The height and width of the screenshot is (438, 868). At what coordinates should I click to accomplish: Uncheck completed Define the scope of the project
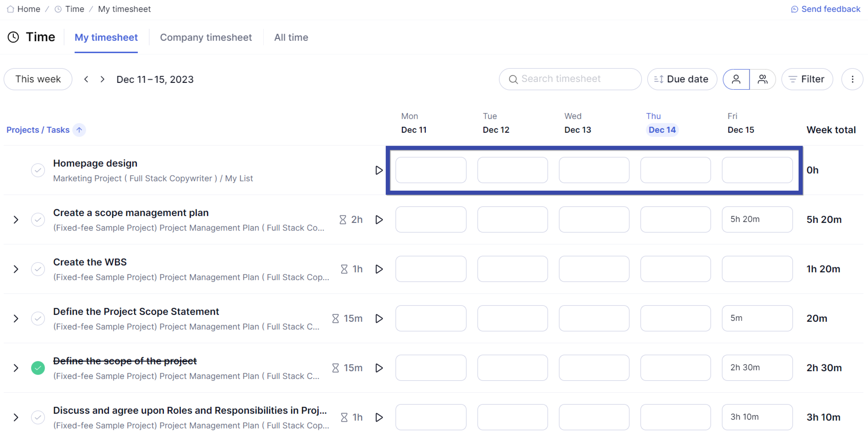(x=38, y=368)
